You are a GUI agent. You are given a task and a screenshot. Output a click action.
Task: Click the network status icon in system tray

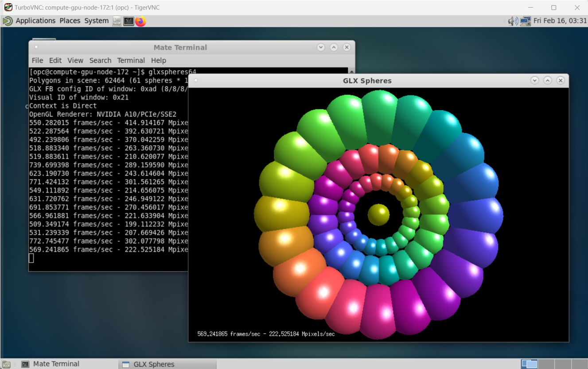point(525,20)
